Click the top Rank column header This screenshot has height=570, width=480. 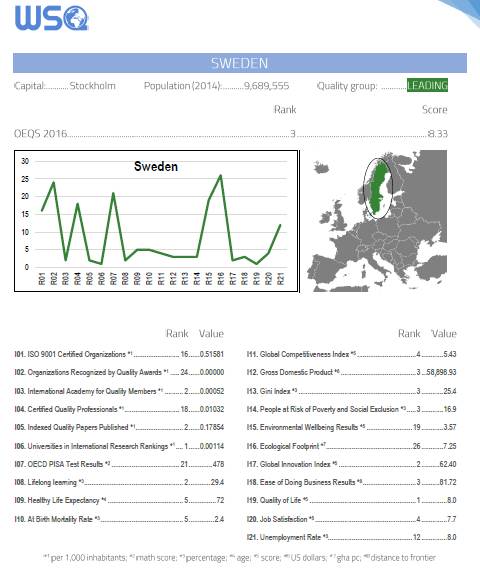click(x=285, y=110)
